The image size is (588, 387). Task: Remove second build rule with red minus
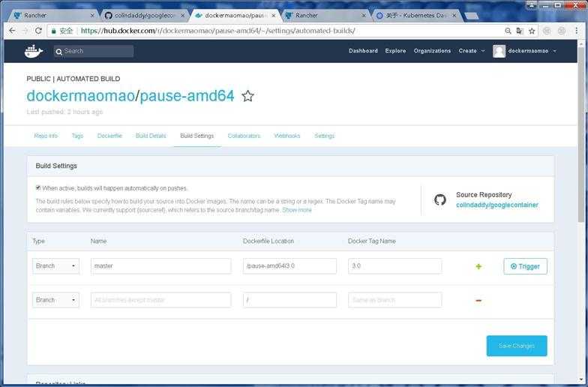[478, 300]
